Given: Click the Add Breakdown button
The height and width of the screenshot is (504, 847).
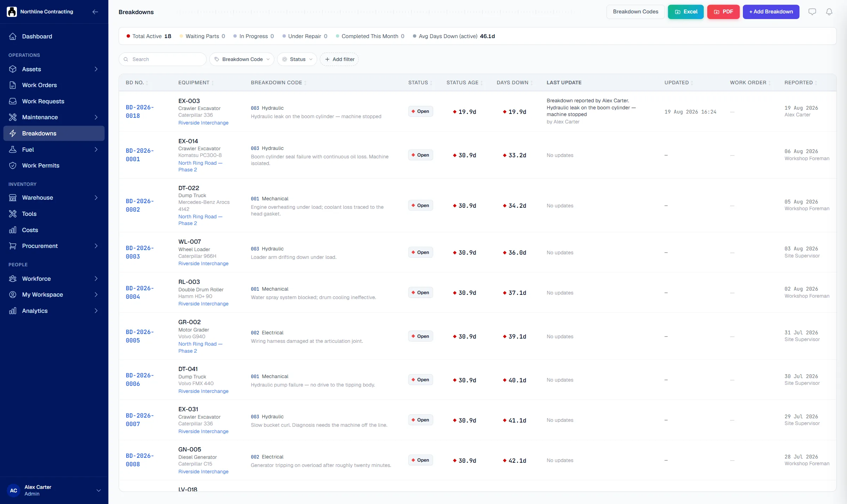Looking at the screenshot, I should [771, 12].
